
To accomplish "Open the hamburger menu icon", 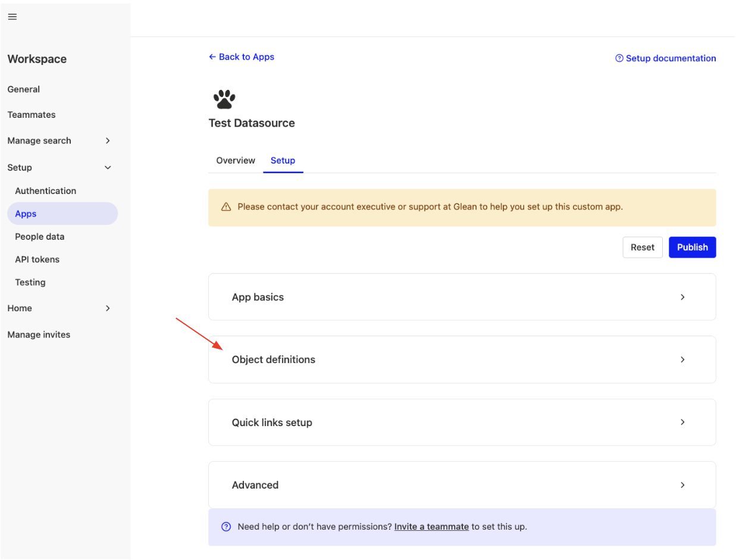I will pos(12,16).
